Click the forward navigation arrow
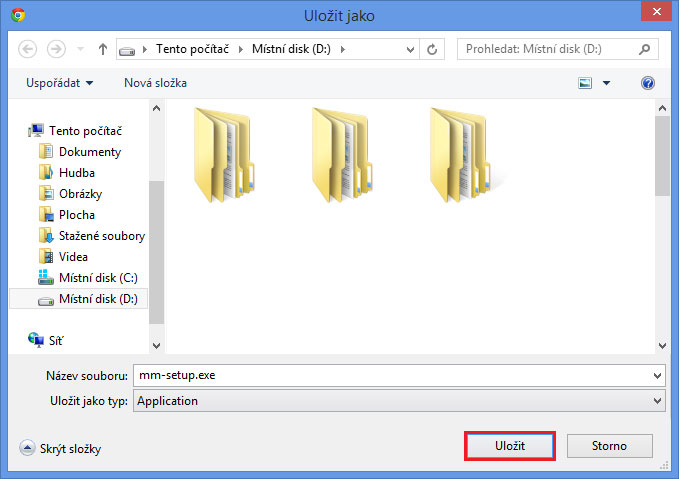This screenshot has height=479, width=679. (56, 49)
